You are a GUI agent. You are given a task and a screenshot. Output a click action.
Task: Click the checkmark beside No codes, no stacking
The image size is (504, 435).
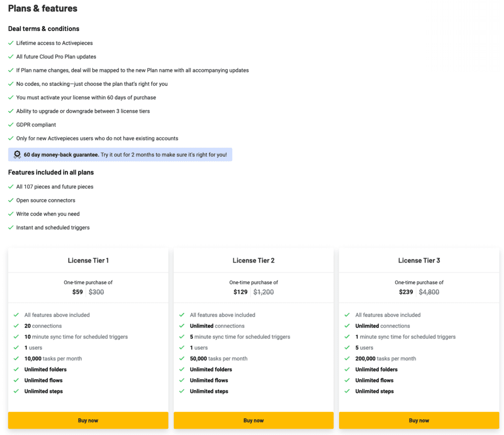pyautogui.click(x=11, y=84)
